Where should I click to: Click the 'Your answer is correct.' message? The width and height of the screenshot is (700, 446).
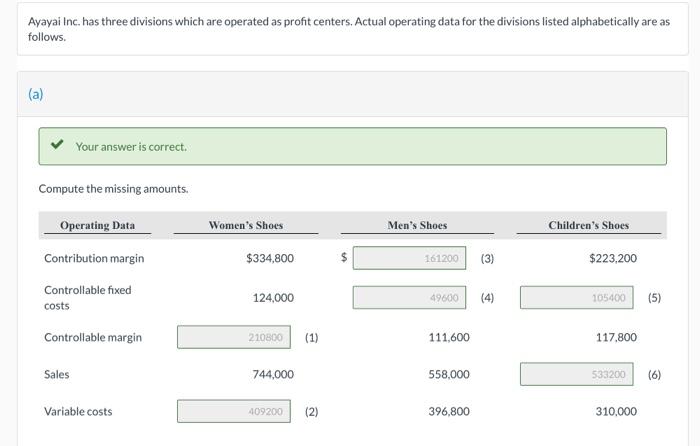click(131, 147)
